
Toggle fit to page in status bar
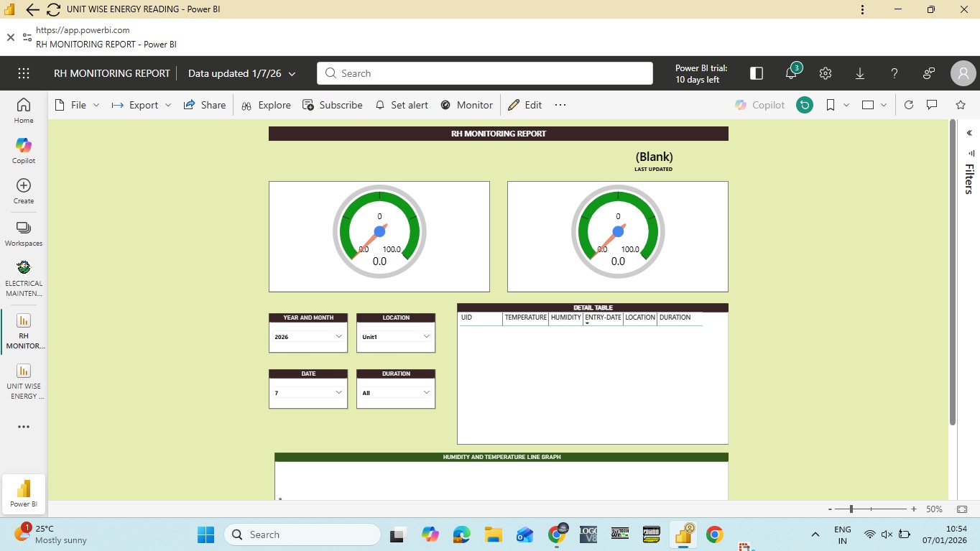962,509
